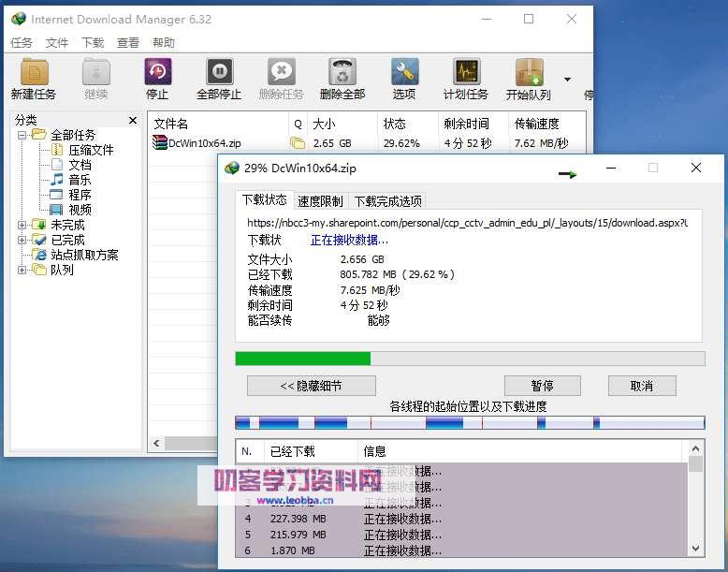This screenshot has width=728, height=572.
Task: Click the download URL text
Action: click(x=467, y=223)
